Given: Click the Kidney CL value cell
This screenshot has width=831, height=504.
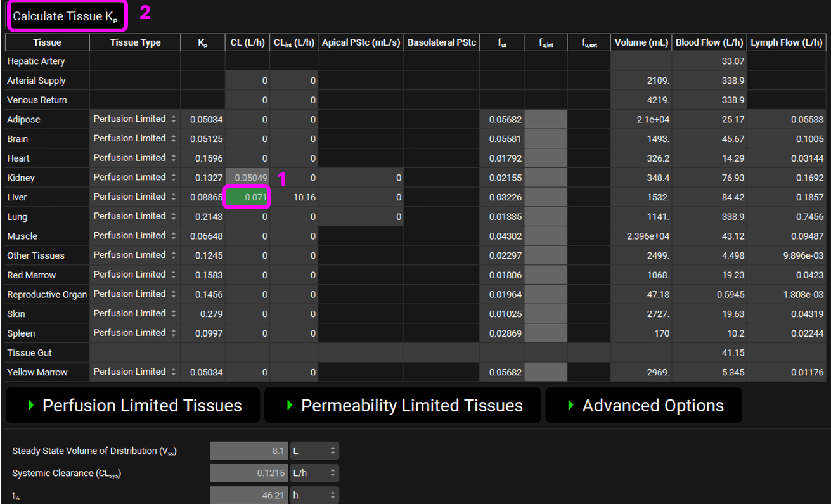Looking at the screenshot, I should pyautogui.click(x=248, y=178).
